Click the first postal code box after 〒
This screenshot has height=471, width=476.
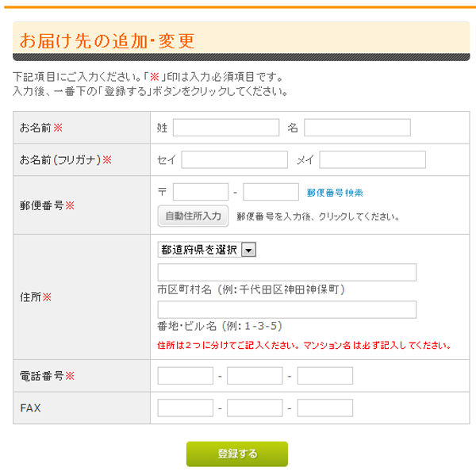(201, 192)
